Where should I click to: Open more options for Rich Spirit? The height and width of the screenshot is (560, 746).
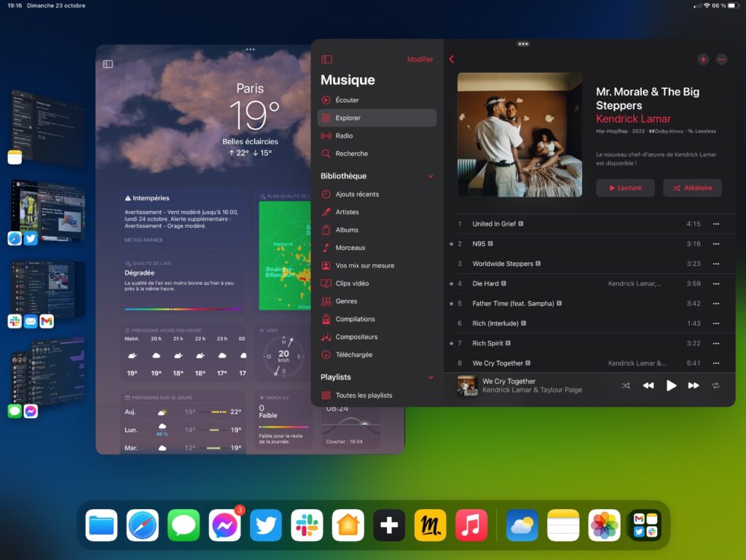[716, 343]
